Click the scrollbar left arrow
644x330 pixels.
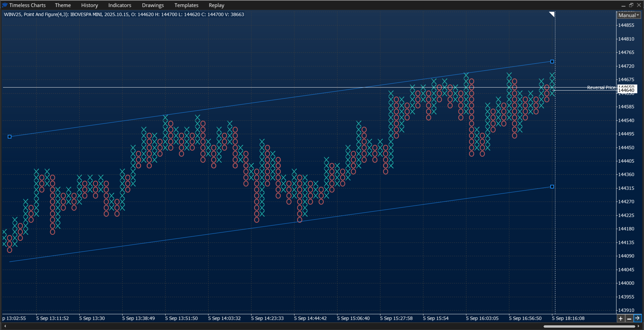tap(5, 326)
